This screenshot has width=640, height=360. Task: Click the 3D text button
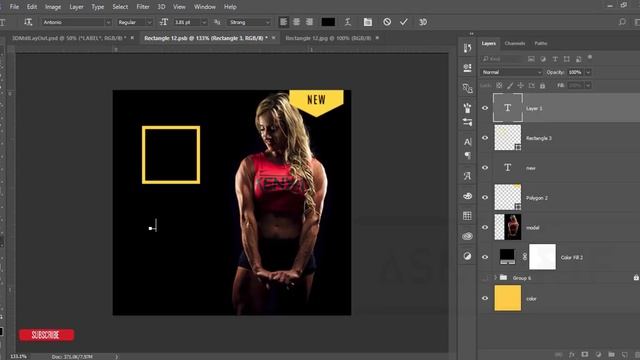(x=423, y=22)
